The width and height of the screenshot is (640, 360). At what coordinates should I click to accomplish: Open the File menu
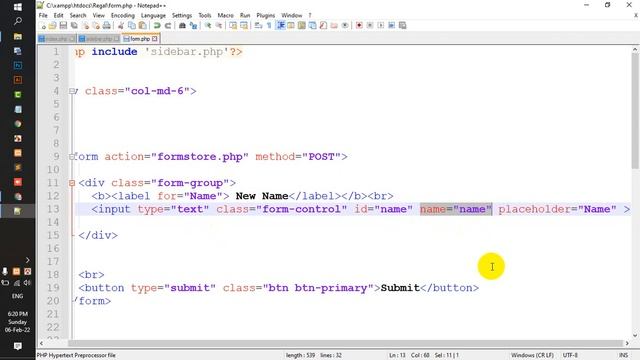[43, 16]
